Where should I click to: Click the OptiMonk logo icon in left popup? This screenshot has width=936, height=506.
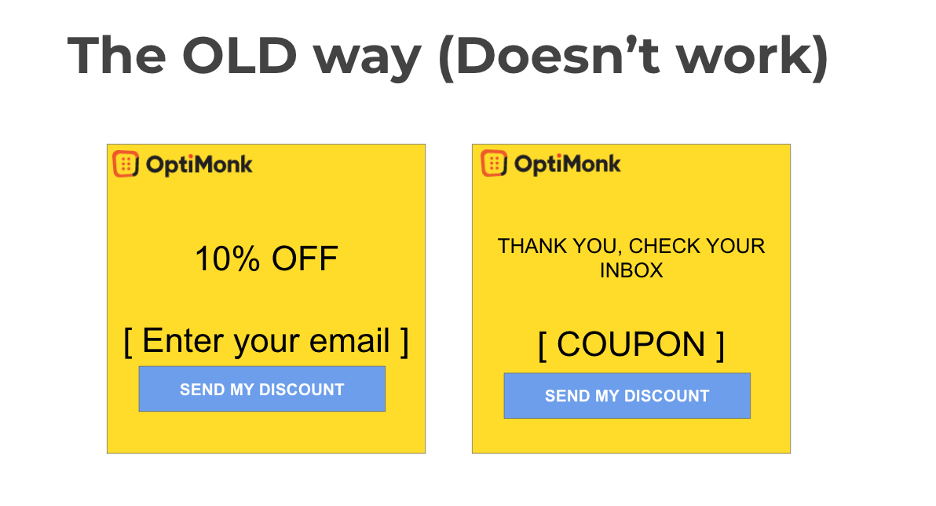[125, 164]
